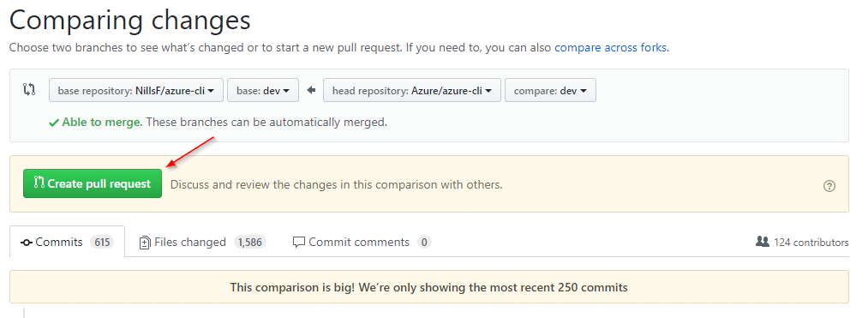Viewport: 868px width, 318px height.
Task: Expand head repository Azure/azure-cli dropdown
Action: pos(412,90)
